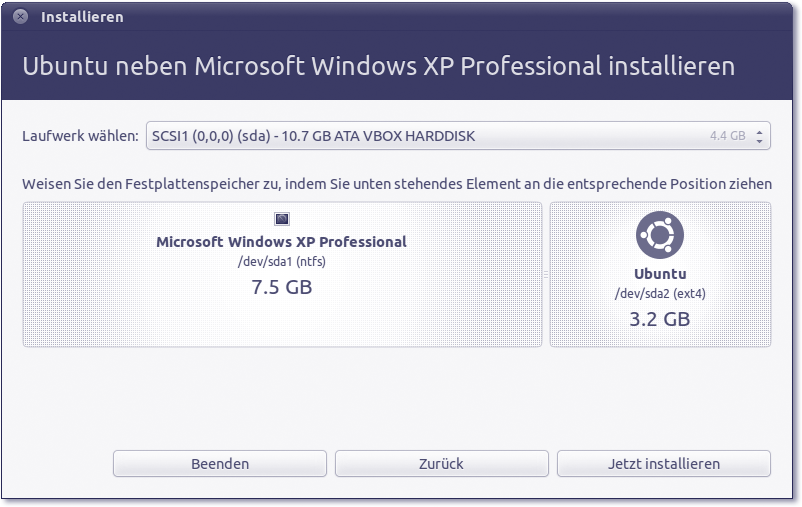Click the /dev/sda2 (ext4) text
The image size is (802, 507).
(660, 294)
